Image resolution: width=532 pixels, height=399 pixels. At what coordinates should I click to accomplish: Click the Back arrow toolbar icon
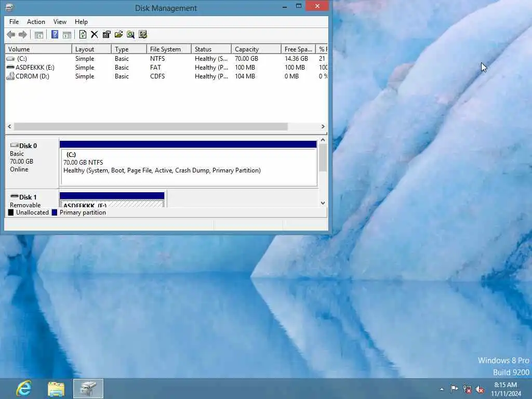[11, 34]
